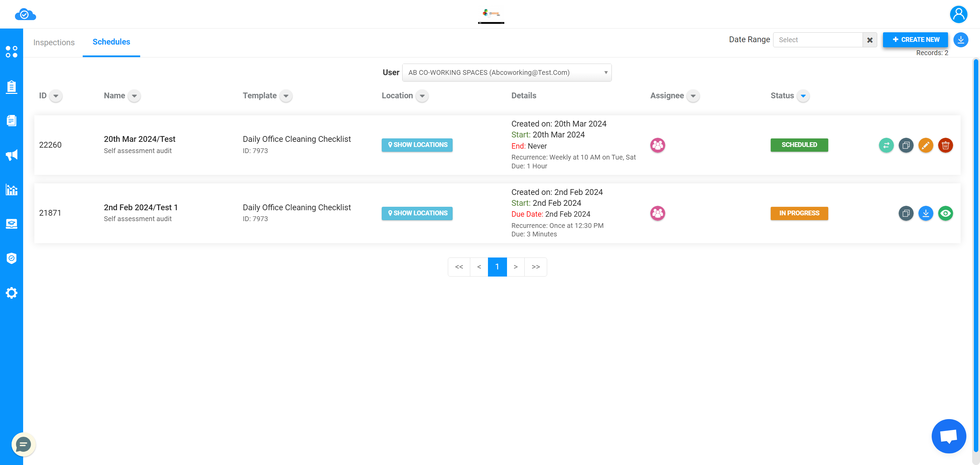Viewport: 980px width, 465px height.
Task: Open the Location column filter dropdown
Action: pos(422,96)
